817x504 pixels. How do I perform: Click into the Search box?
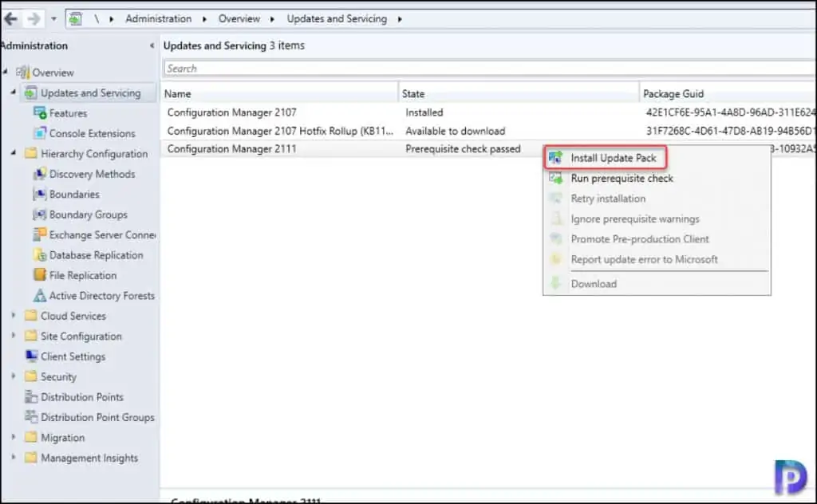489,69
